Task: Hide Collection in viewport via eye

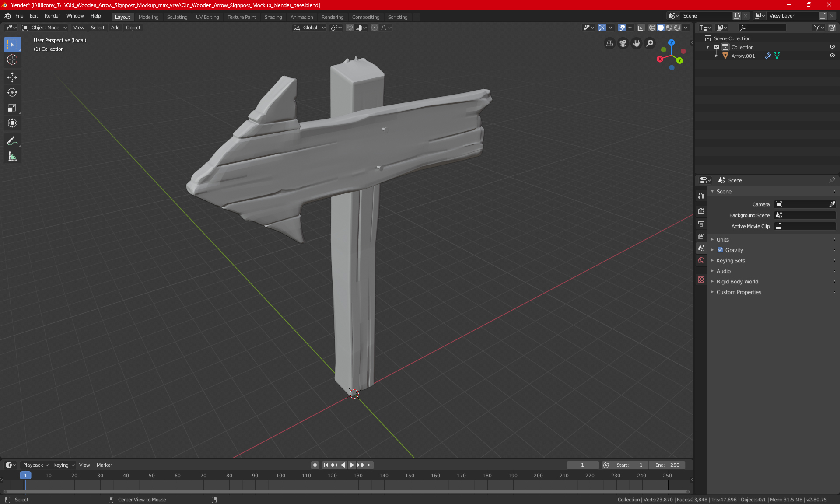Action: click(832, 47)
